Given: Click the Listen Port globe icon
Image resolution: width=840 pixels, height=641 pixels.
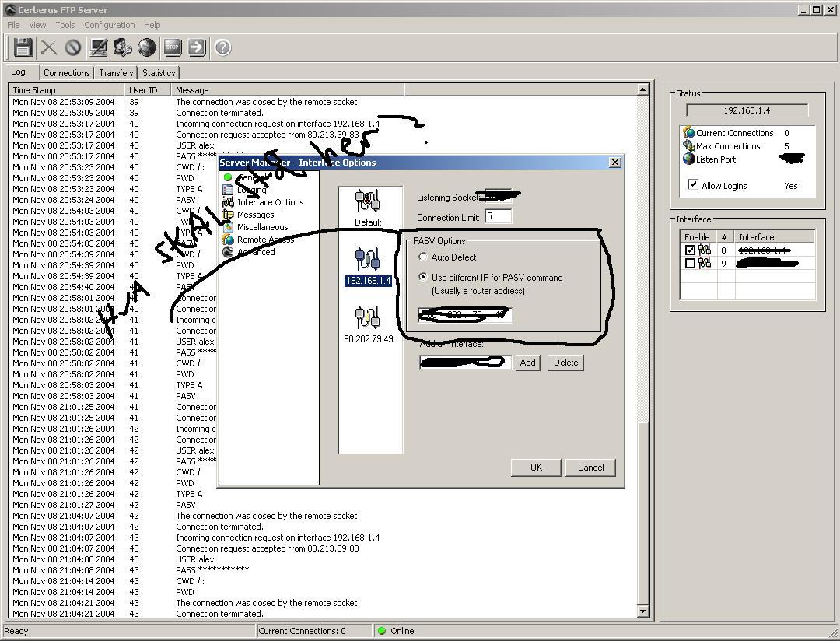Looking at the screenshot, I should [689, 159].
